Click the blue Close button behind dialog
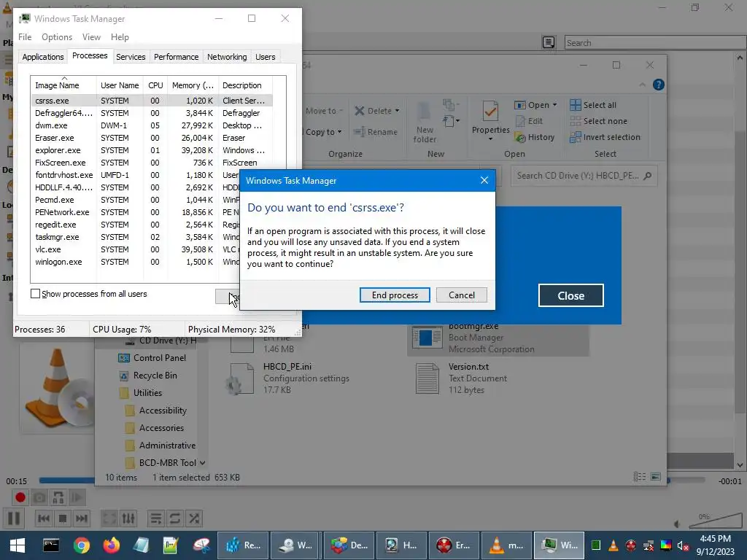This screenshot has height=560, width=747. [x=570, y=296]
